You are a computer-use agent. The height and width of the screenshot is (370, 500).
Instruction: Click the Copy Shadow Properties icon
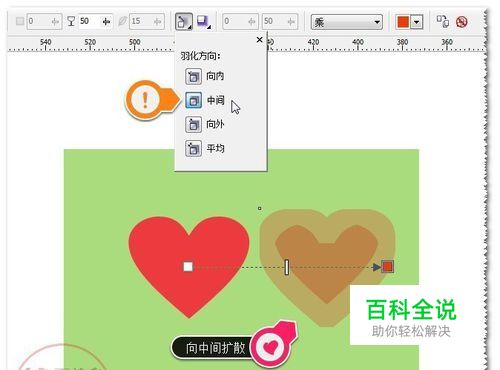pos(443,21)
